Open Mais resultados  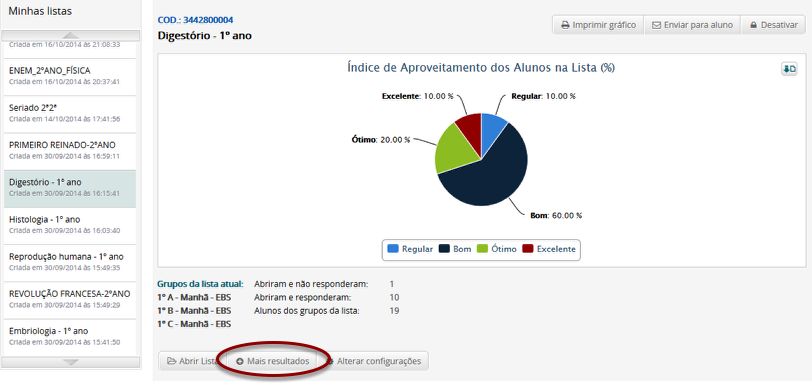click(x=273, y=361)
